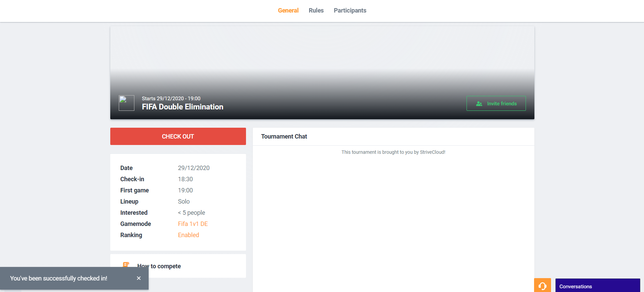Click the checked in toast message text
Image resolution: width=644 pixels, height=292 pixels.
pos(59,278)
